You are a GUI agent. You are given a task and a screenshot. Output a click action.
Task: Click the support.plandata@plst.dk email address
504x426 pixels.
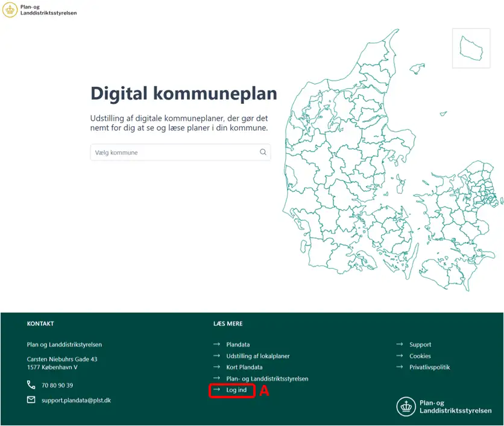[x=76, y=400]
